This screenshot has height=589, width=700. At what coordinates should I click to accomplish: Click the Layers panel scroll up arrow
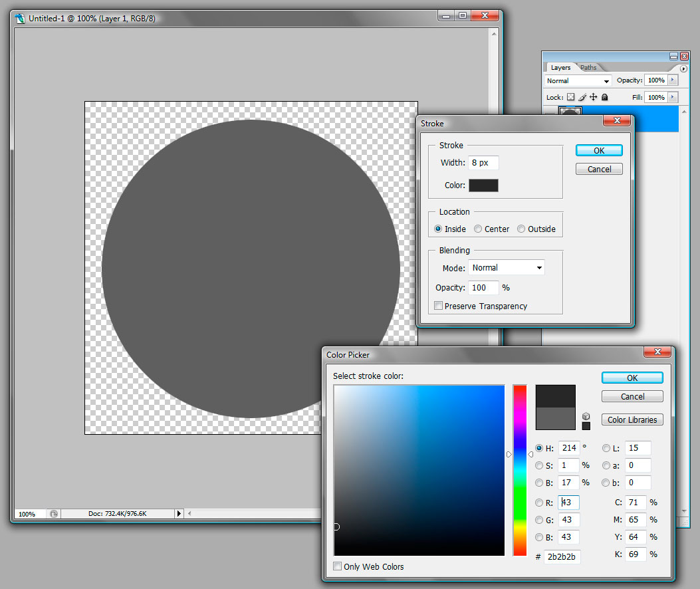(x=684, y=111)
